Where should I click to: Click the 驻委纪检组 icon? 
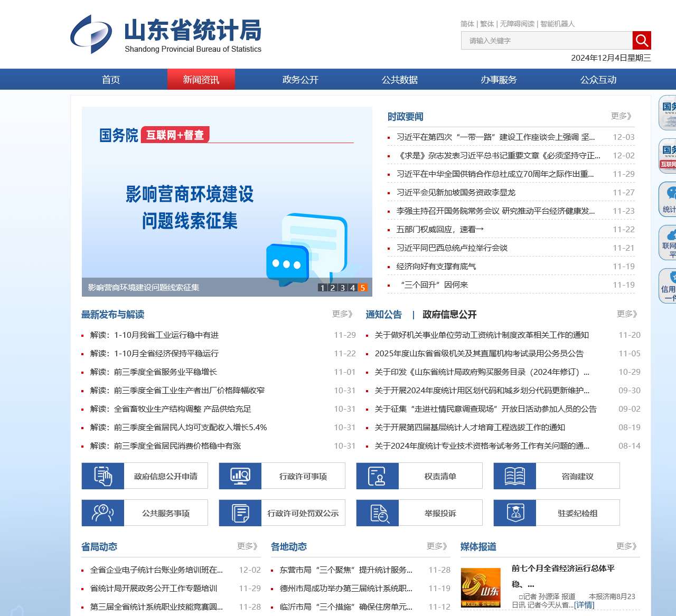tap(514, 513)
